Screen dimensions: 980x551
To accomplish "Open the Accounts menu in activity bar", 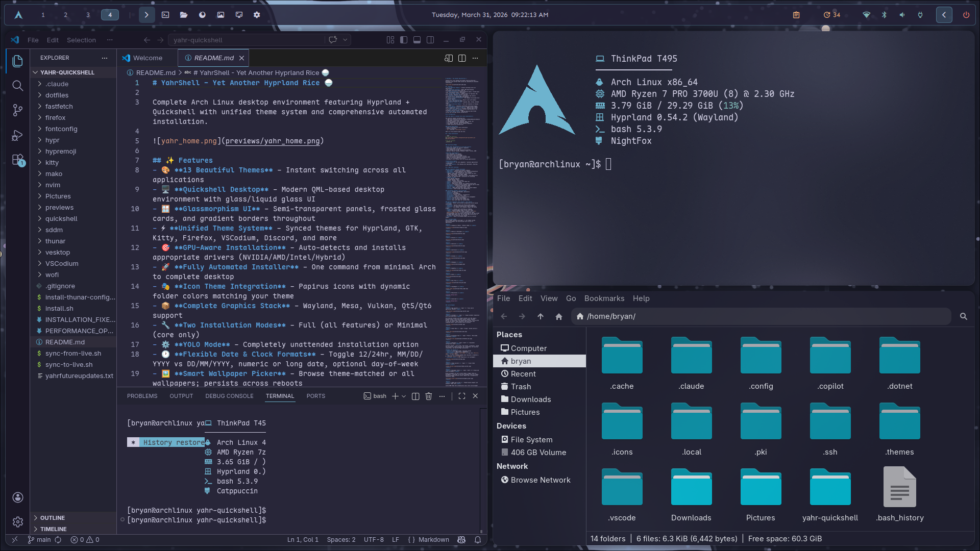I will click(17, 497).
